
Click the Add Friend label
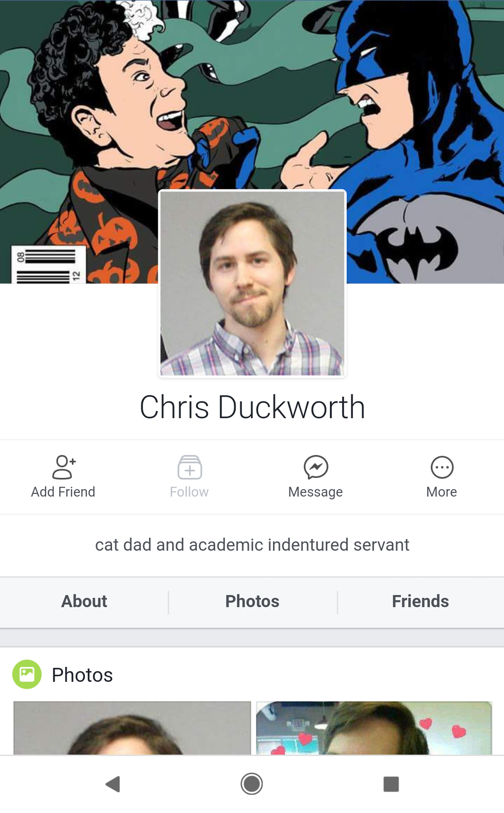(x=63, y=492)
